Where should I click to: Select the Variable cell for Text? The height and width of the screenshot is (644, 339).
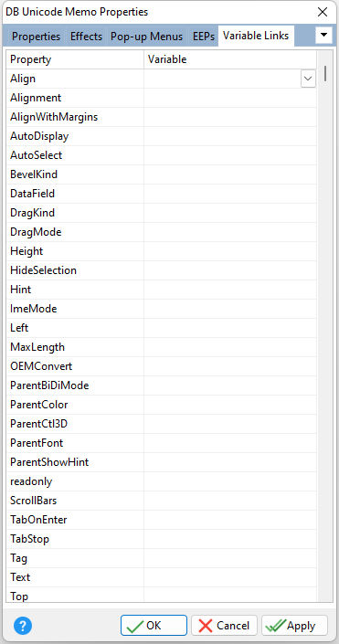pyautogui.click(x=230, y=578)
